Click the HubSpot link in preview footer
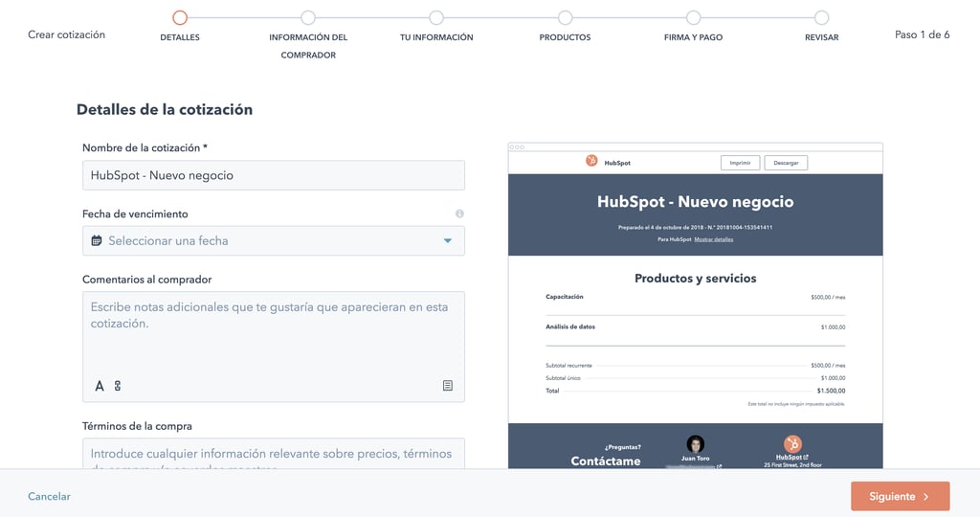This screenshot has width=980, height=517. pos(791,457)
